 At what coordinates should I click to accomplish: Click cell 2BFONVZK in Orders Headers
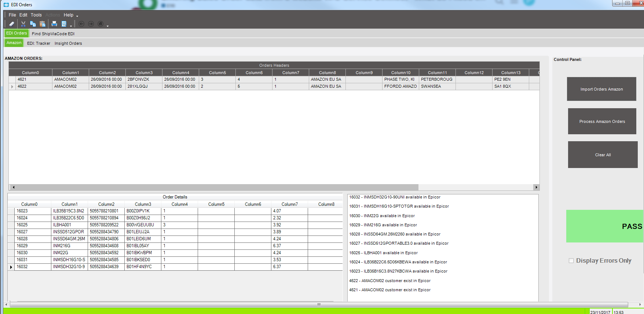coord(144,80)
